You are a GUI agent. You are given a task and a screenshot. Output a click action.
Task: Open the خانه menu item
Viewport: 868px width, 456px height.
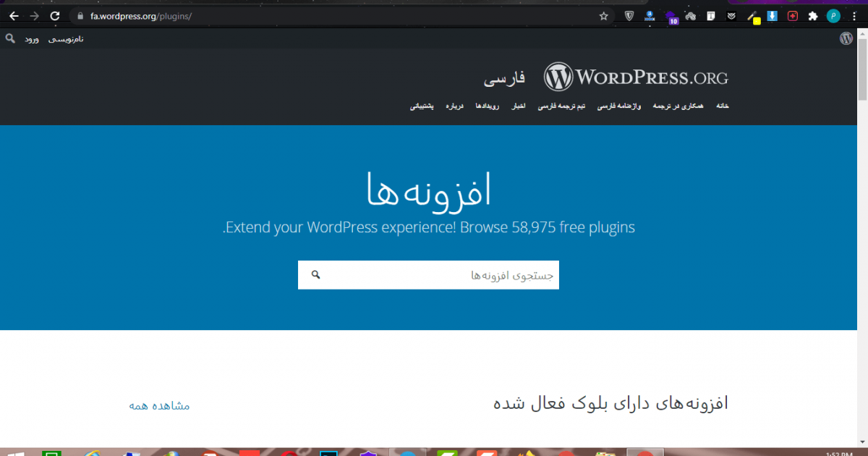(722, 106)
